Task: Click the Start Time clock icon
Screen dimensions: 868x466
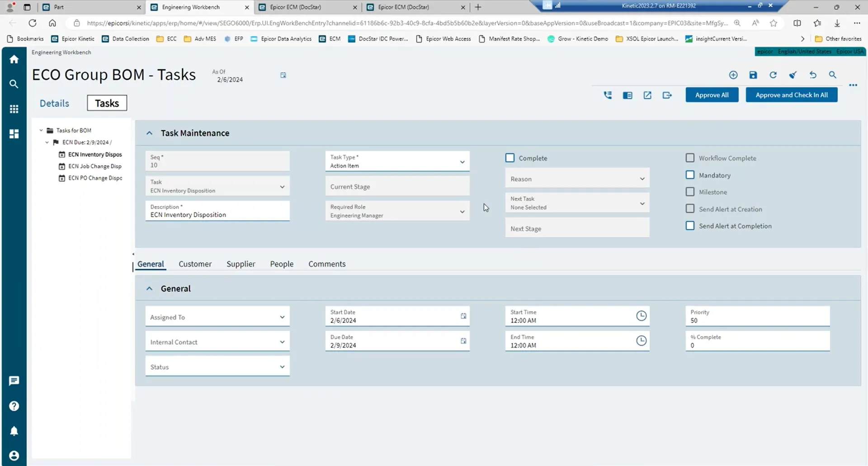Action: [641, 316]
